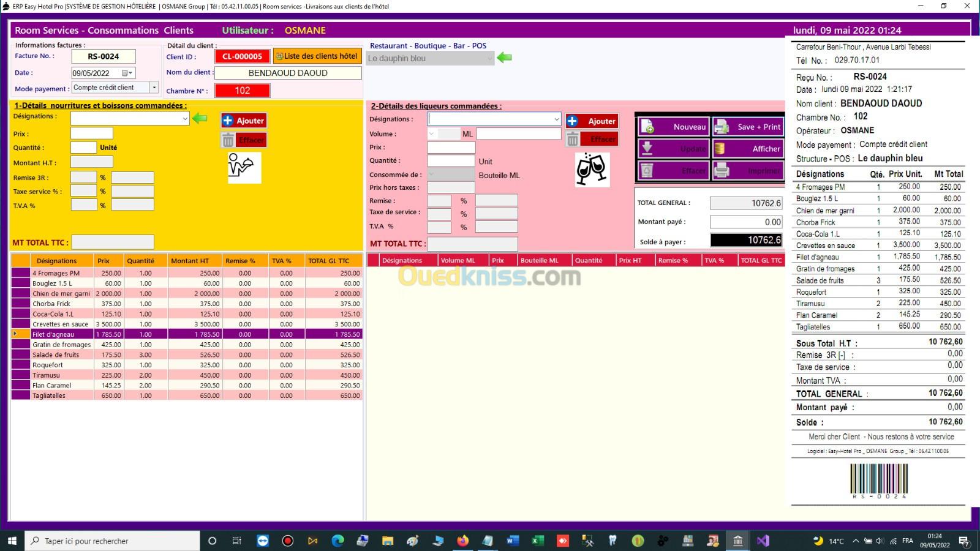980x551 pixels.
Task: Click the Montant payé field
Action: point(746,222)
